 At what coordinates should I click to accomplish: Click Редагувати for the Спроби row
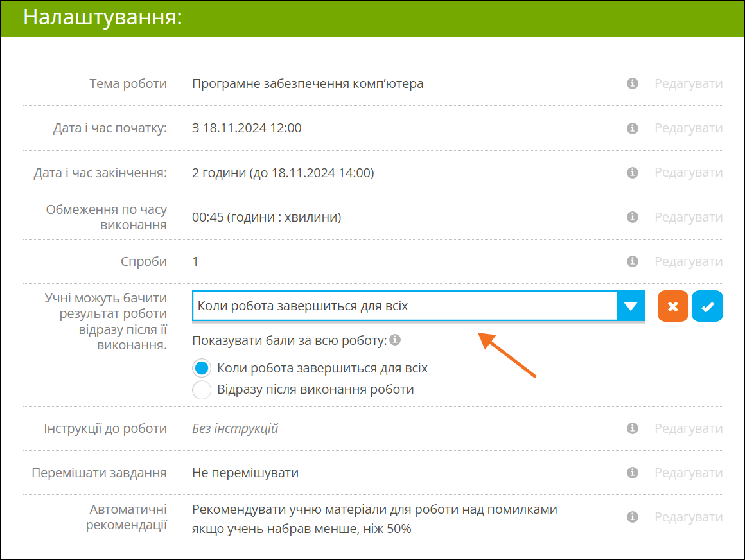pos(688,261)
